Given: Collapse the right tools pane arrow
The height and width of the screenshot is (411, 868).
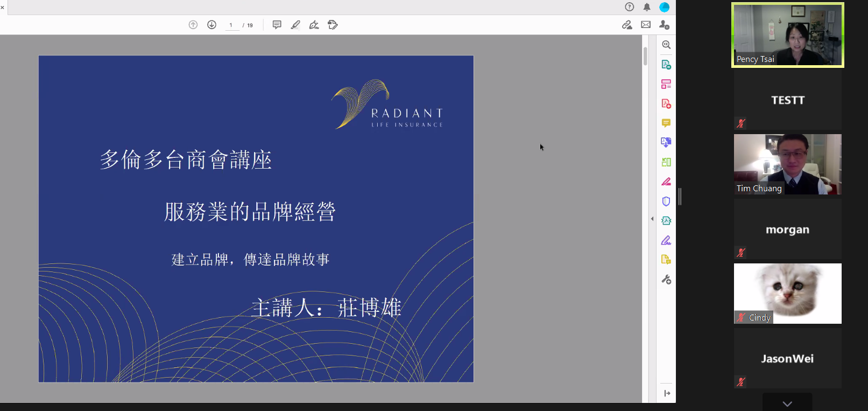Looking at the screenshot, I should [652, 219].
